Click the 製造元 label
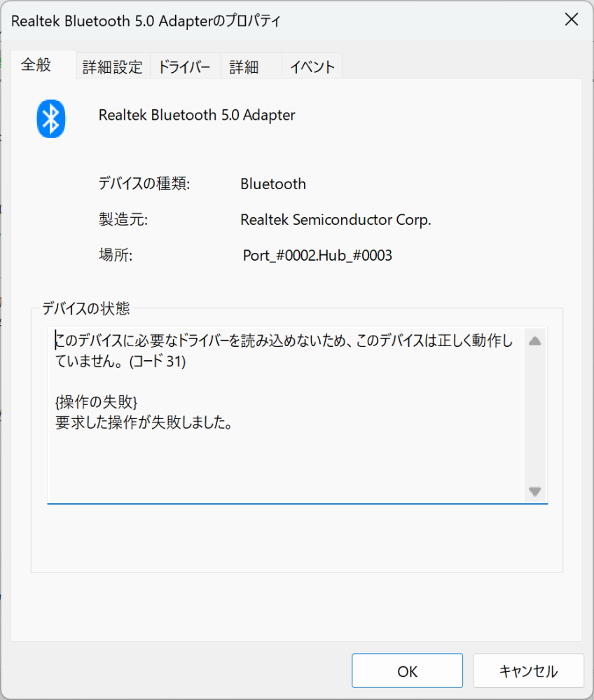594x700 pixels. [x=123, y=219]
